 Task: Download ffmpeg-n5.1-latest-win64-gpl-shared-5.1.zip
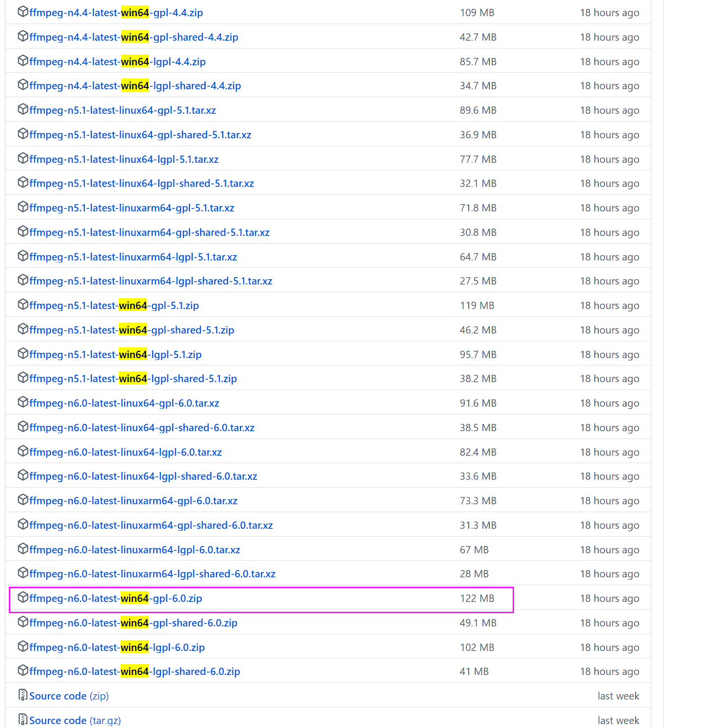click(132, 330)
